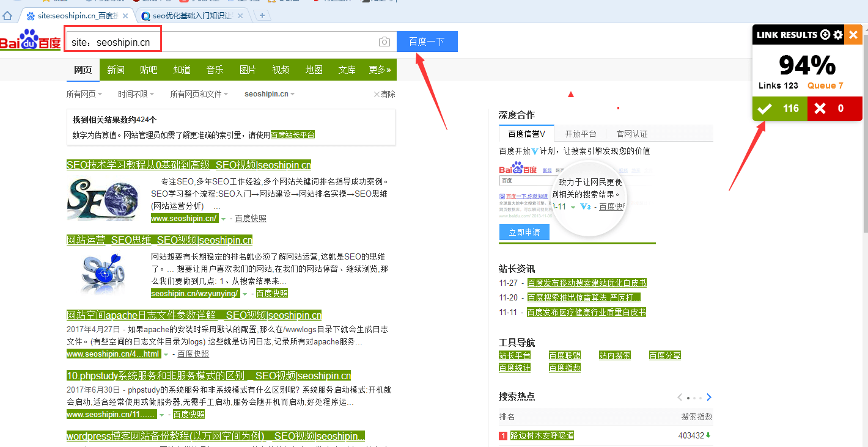This screenshot has width=868, height=447.
Task: Open camera image search icon
Action: point(384,42)
